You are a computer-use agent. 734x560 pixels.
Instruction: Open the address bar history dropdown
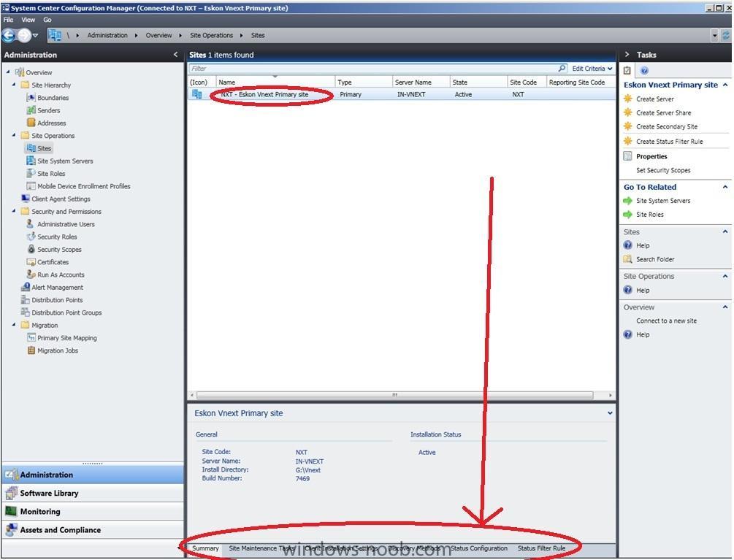coord(714,35)
